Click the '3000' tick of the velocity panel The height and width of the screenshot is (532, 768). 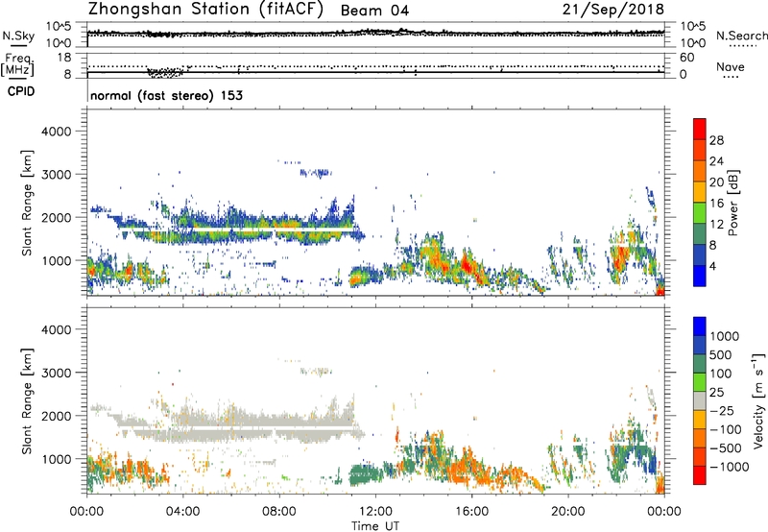click(x=56, y=373)
